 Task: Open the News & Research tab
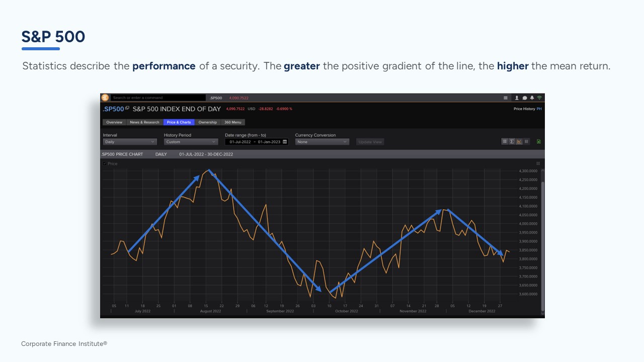(x=144, y=122)
